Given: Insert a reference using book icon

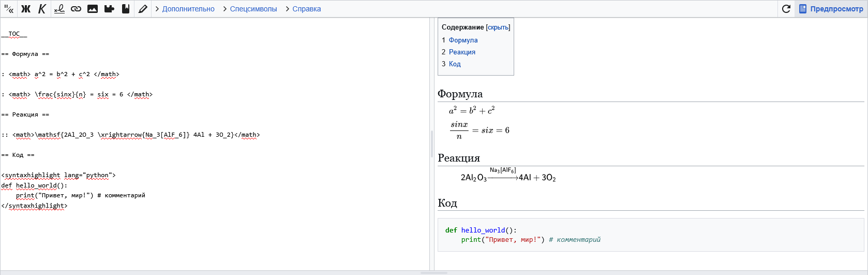Looking at the screenshot, I should [126, 9].
